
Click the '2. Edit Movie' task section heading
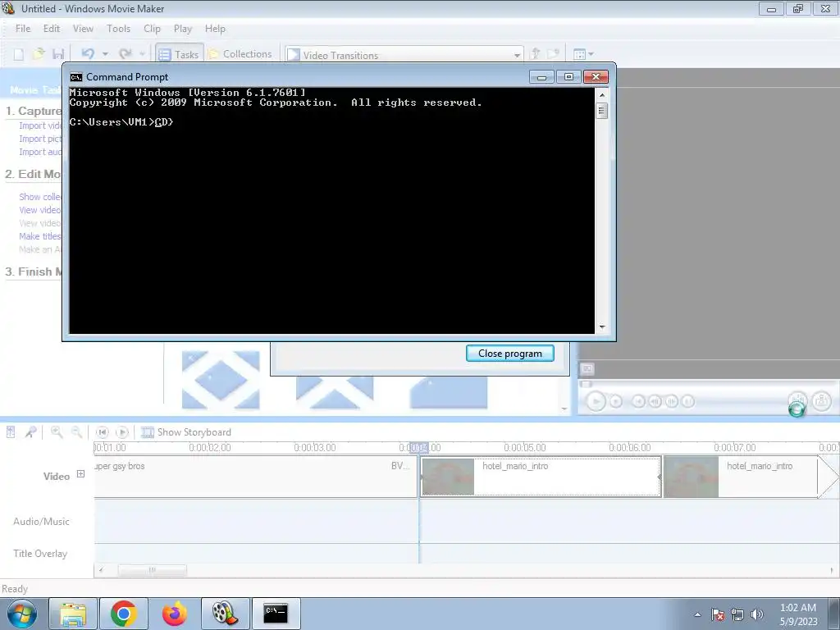(33, 174)
